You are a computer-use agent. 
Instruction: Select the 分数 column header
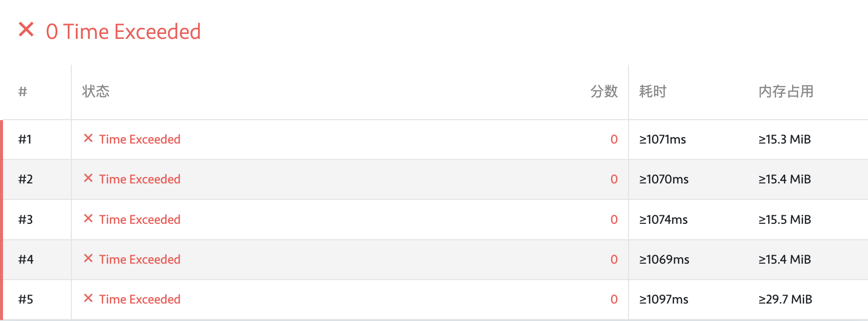pyautogui.click(x=604, y=91)
